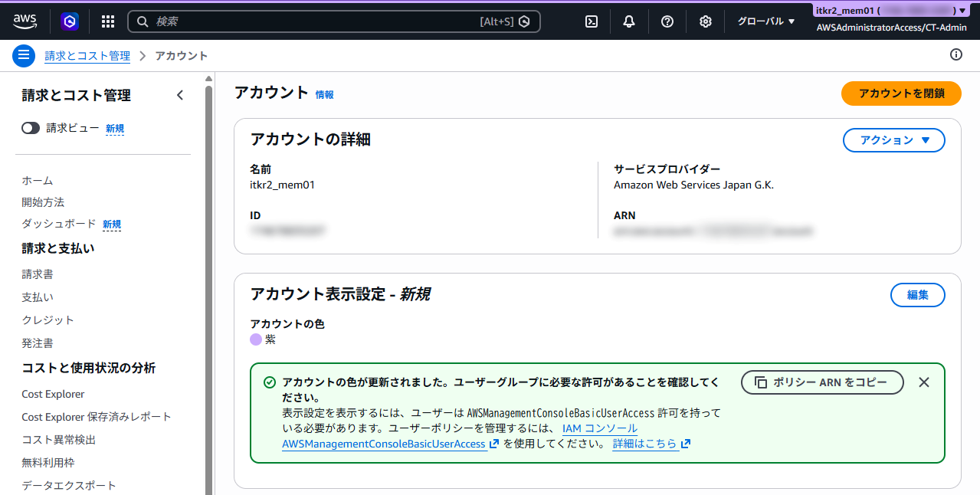
Task: Launch CloudShell from the top bar
Action: tap(592, 21)
